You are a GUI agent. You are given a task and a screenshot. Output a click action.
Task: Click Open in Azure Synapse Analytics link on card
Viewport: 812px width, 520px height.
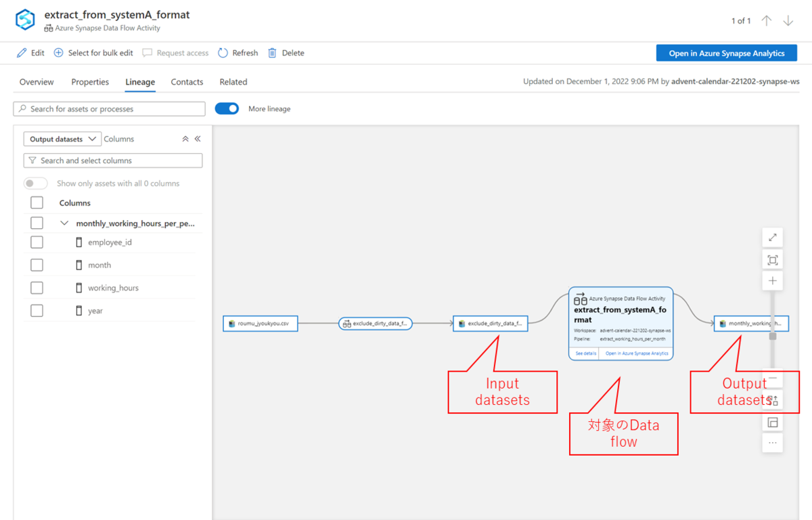[637, 353]
